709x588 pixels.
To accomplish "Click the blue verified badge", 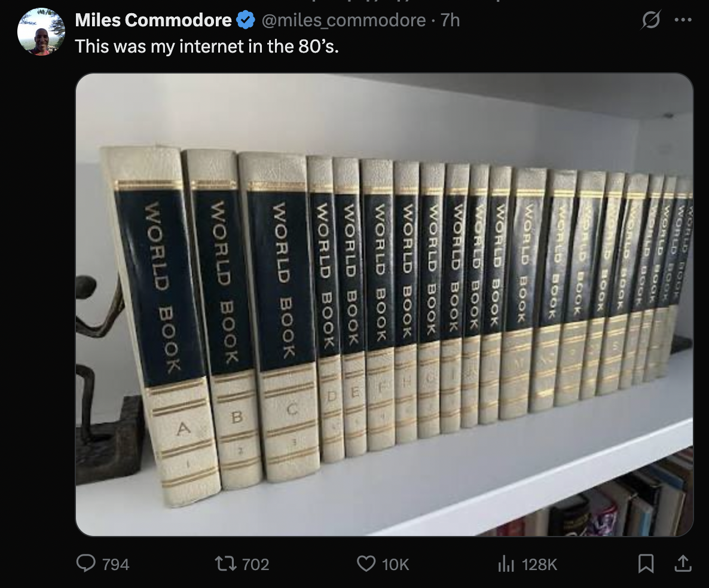I will point(246,20).
